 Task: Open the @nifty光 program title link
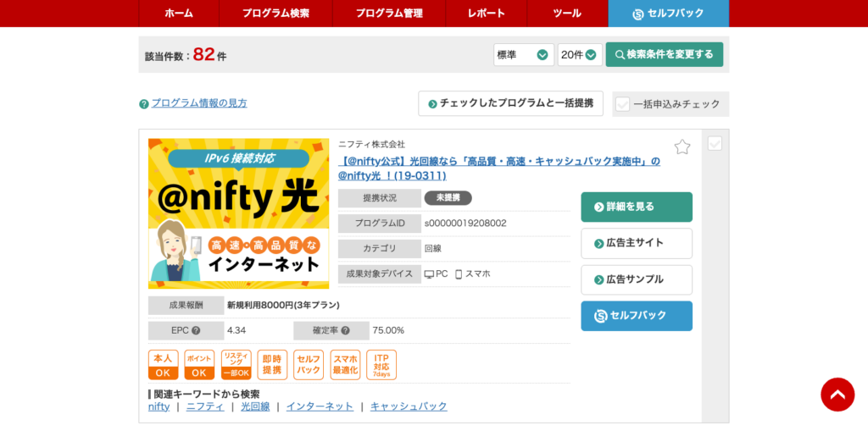click(x=499, y=169)
